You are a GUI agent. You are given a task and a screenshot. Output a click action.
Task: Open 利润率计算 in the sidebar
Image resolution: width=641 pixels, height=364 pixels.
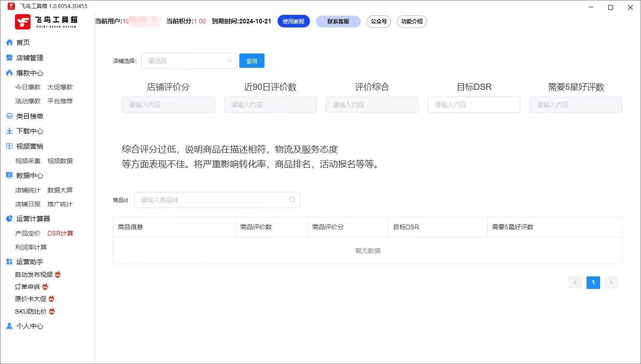pyautogui.click(x=31, y=247)
